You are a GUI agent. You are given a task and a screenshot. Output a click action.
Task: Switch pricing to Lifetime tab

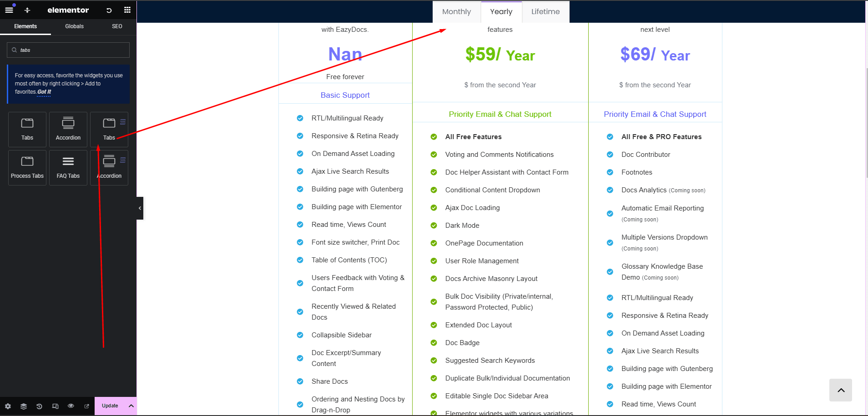point(545,12)
